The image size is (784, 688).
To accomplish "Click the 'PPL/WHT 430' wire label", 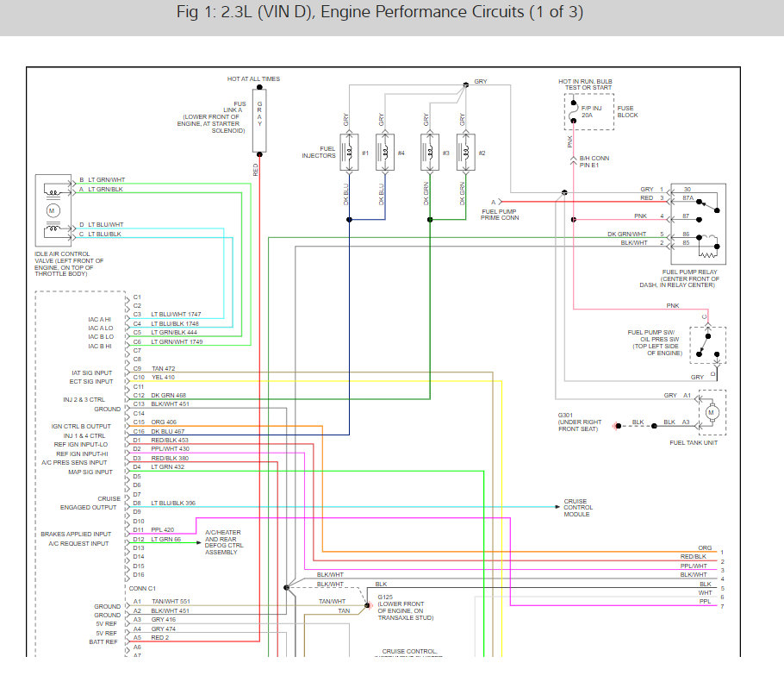I will [171, 449].
